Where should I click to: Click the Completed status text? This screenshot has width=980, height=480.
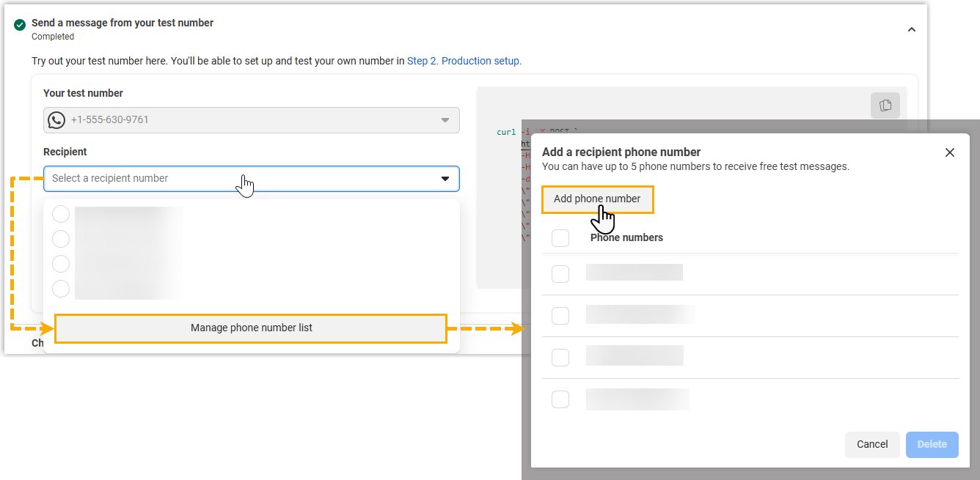pos(53,37)
